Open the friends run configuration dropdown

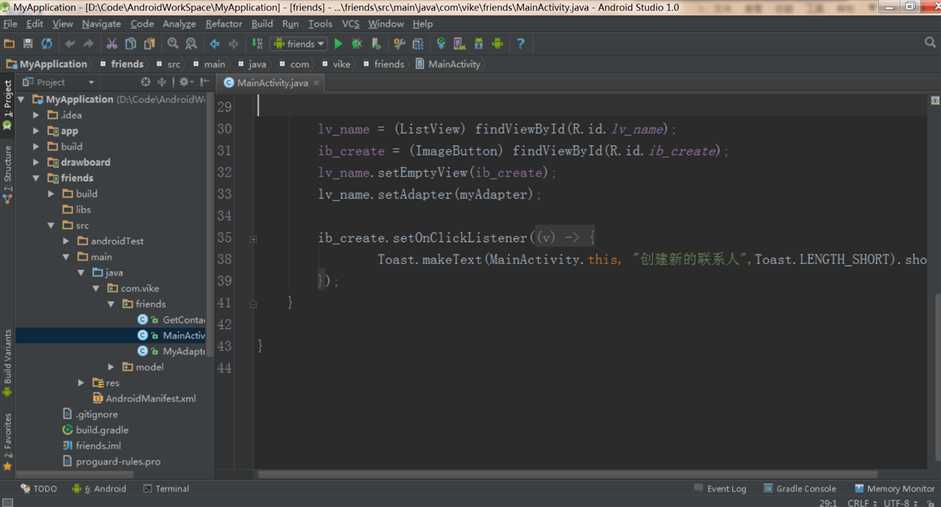299,43
